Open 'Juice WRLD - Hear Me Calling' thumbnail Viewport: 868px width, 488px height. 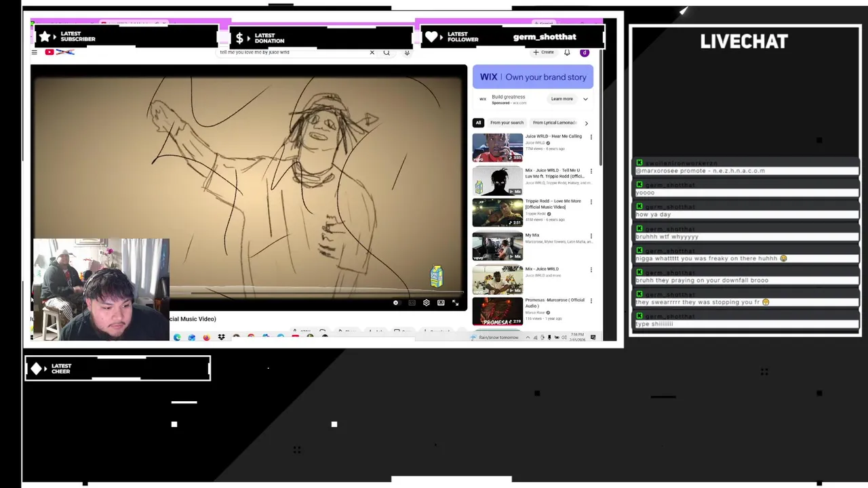[498, 147]
